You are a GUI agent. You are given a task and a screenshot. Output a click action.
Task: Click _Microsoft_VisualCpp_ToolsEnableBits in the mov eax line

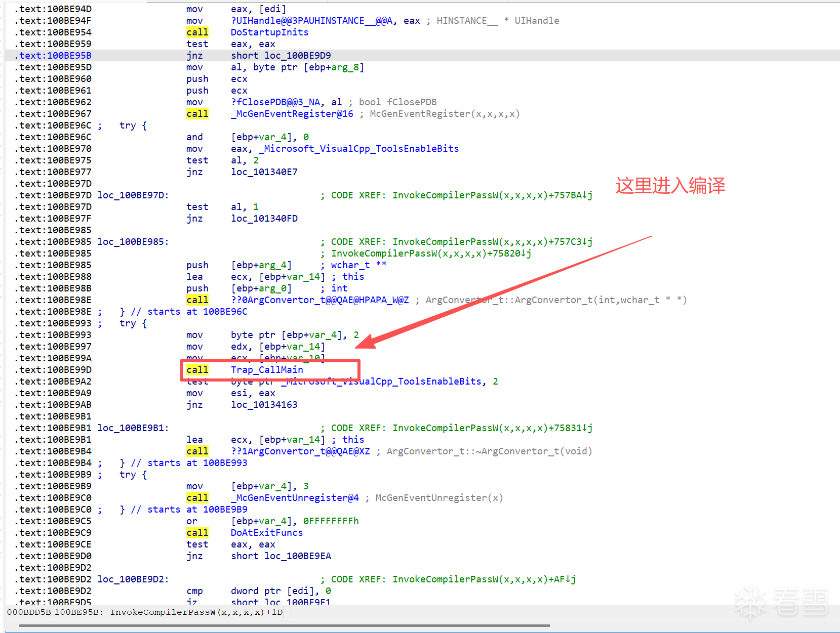coord(359,149)
